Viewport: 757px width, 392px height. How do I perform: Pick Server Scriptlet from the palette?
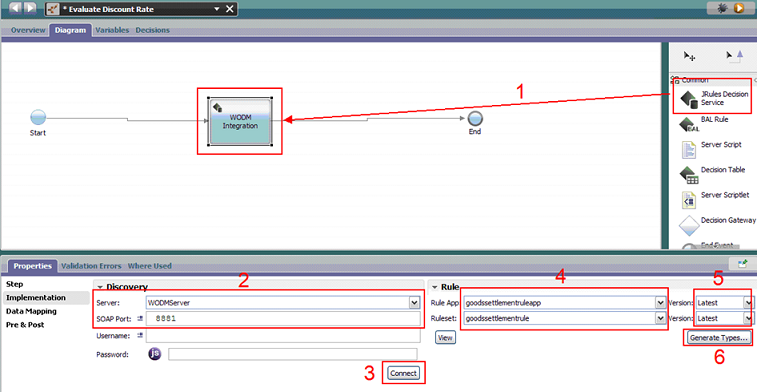click(x=715, y=199)
